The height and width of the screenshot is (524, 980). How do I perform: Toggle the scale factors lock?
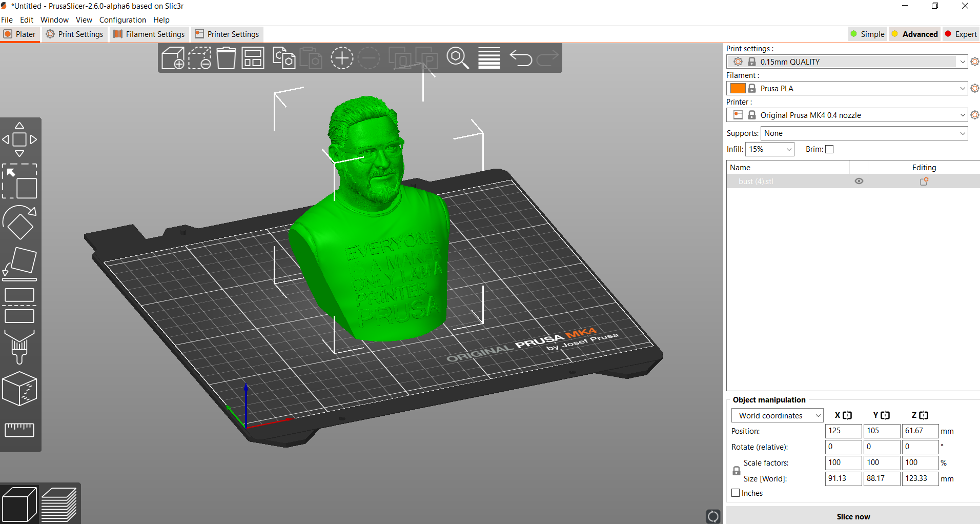[737, 471]
